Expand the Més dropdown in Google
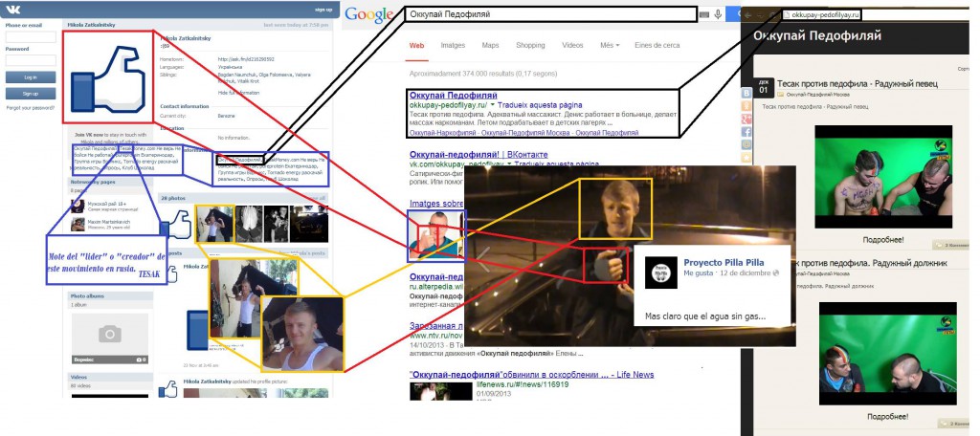This screenshot has height=436, width=980. point(610,46)
